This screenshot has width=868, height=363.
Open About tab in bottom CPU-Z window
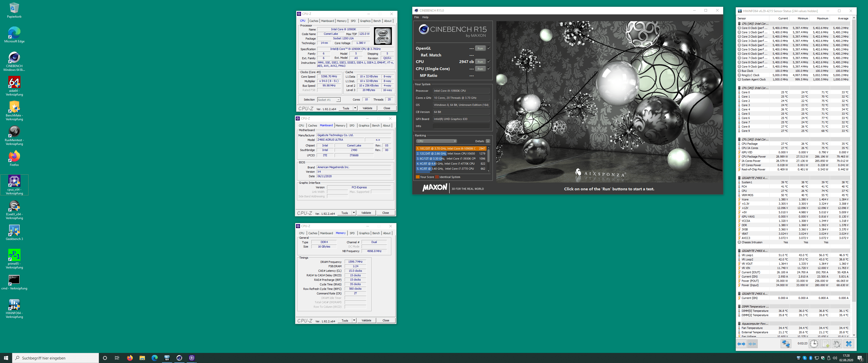pyautogui.click(x=387, y=233)
